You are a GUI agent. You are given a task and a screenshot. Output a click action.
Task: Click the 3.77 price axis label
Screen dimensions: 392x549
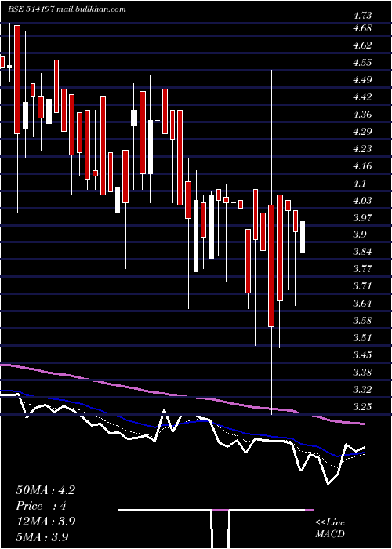pyautogui.click(x=362, y=269)
